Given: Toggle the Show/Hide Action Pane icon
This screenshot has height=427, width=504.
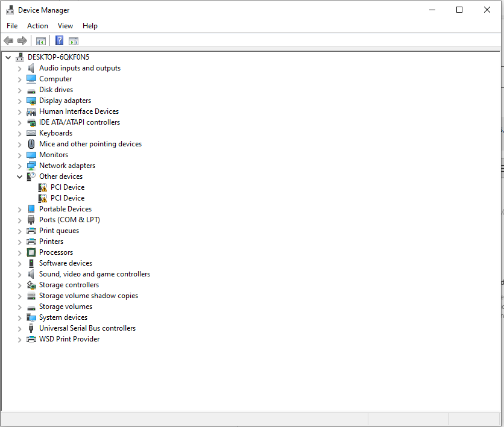Looking at the screenshot, I should point(74,40).
